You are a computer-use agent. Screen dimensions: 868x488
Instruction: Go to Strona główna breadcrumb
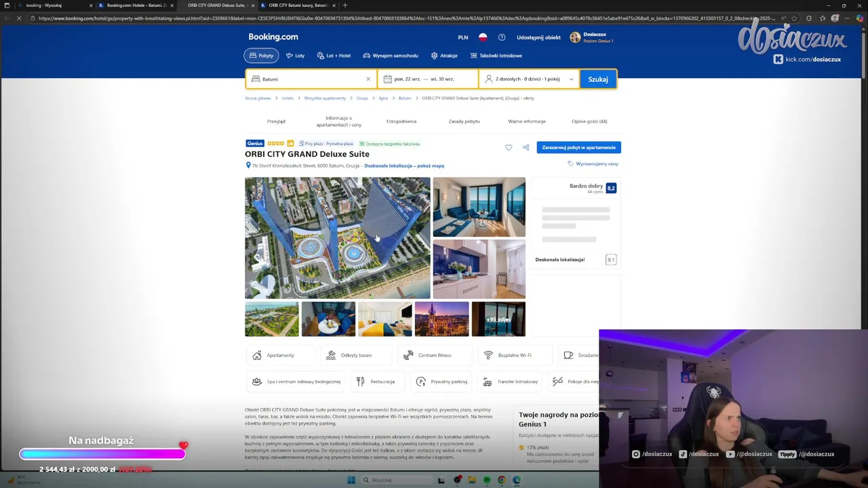click(258, 98)
